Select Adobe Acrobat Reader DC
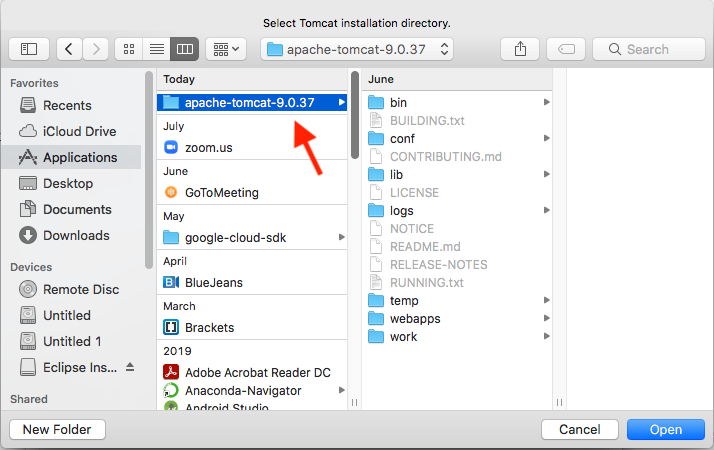714x450 pixels. [x=252, y=373]
